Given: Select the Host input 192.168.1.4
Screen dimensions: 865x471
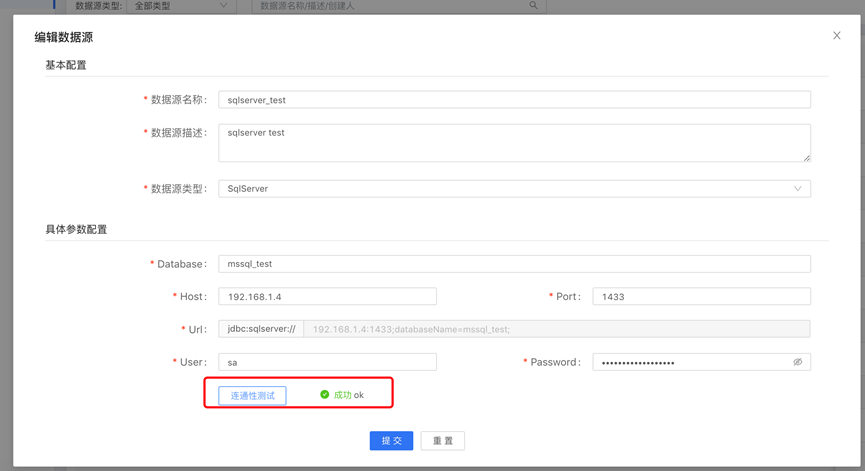Looking at the screenshot, I should (x=327, y=297).
